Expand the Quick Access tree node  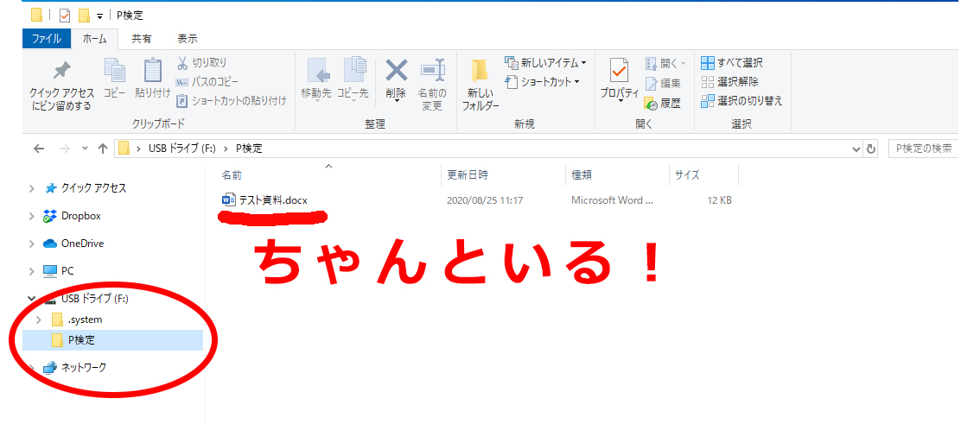coord(32,188)
